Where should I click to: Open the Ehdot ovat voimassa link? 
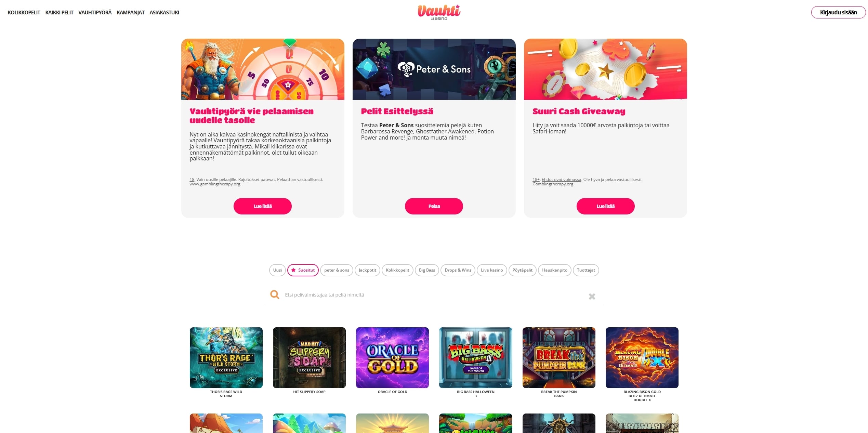[x=561, y=180]
